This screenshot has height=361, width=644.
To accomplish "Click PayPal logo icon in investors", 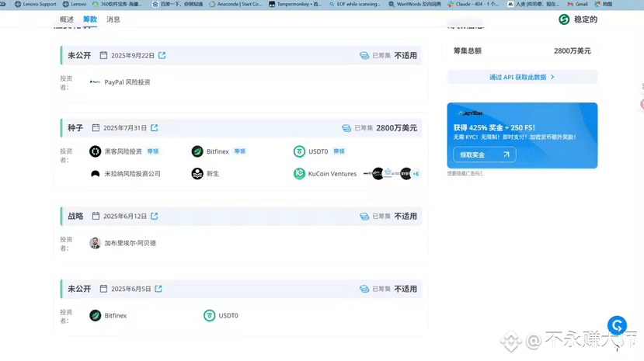I will click(x=96, y=82).
